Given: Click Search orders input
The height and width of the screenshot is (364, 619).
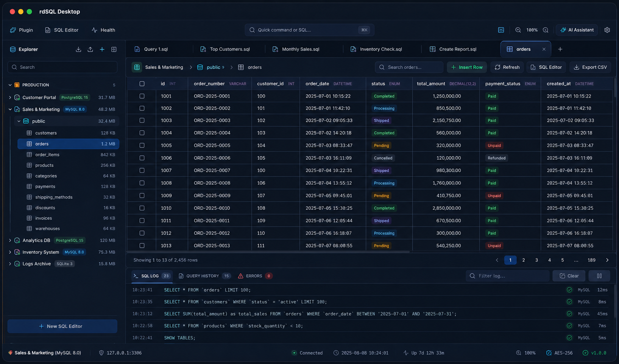Looking at the screenshot, I should point(409,67).
